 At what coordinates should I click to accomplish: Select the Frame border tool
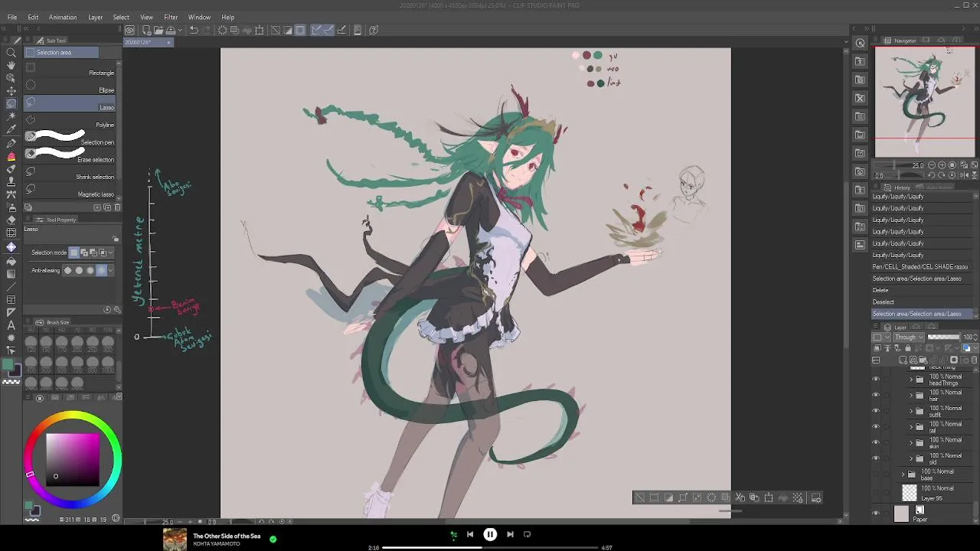coord(11,299)
